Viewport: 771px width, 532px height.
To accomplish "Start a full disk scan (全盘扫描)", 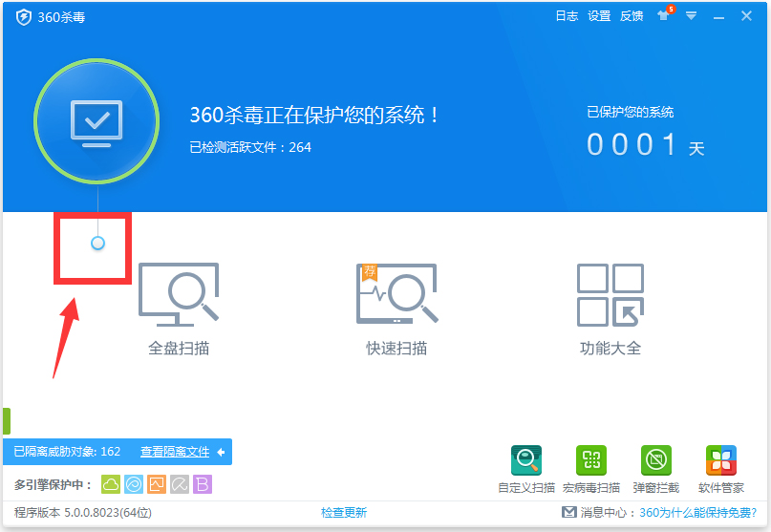I will [x=179, y=308].
